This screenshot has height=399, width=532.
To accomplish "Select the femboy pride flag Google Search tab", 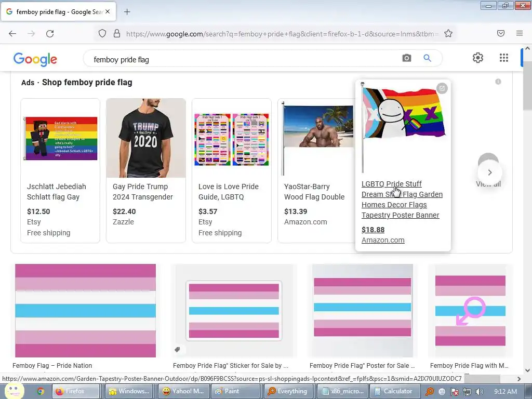I will [x=58, y=11].
